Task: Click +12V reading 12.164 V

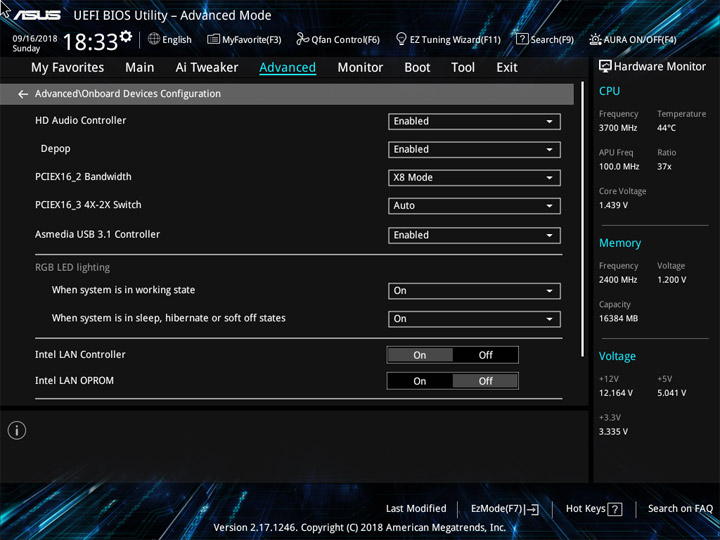Action: [615, 393]
